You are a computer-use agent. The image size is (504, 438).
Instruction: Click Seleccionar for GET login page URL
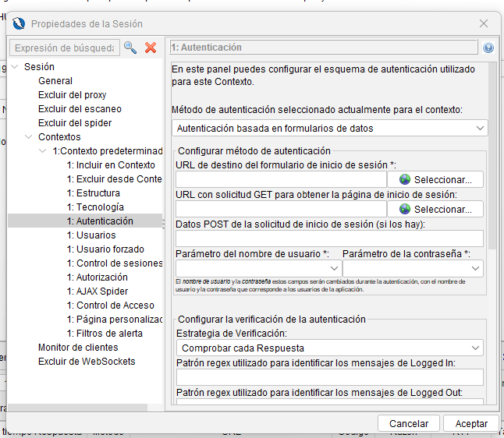pos(436,209)
